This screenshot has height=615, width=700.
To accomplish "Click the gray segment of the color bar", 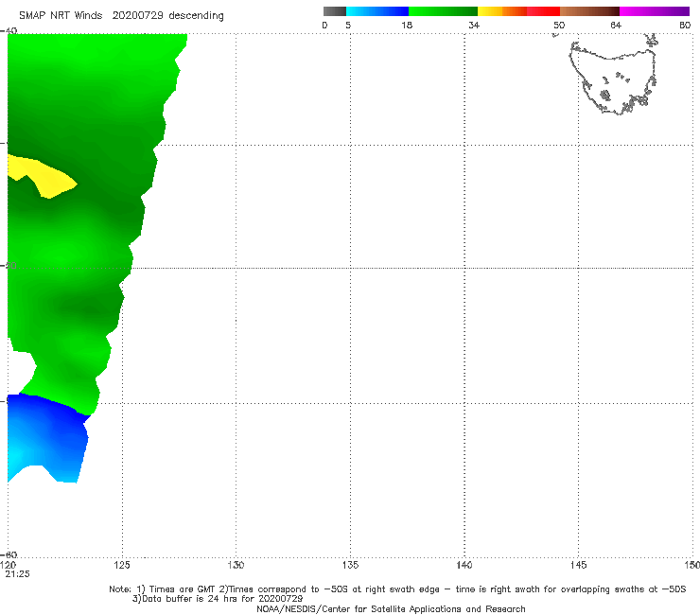I will (334, 11).
